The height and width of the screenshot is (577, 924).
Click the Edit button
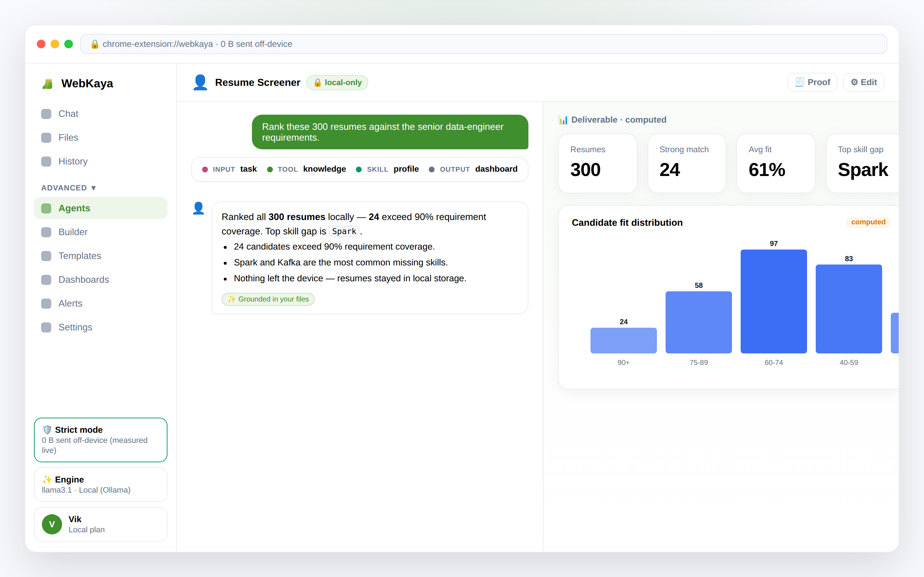[863, 82]
